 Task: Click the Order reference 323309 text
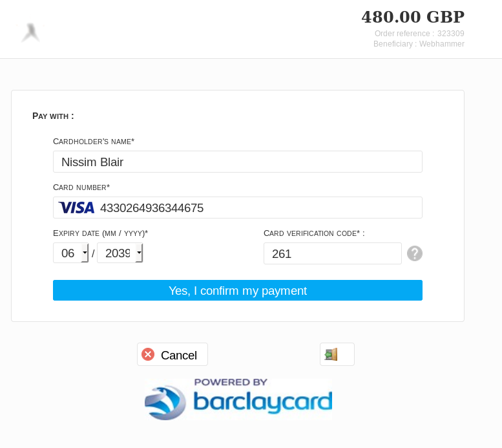[419, 34]
